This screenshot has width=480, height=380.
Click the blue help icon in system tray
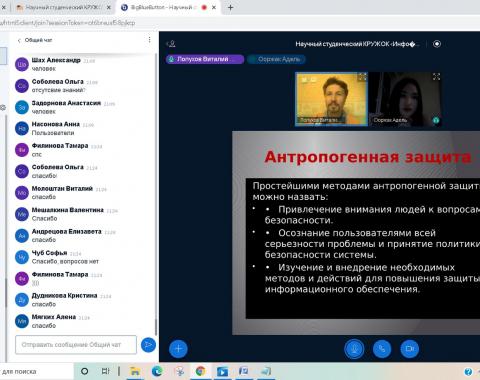(468, 371)
